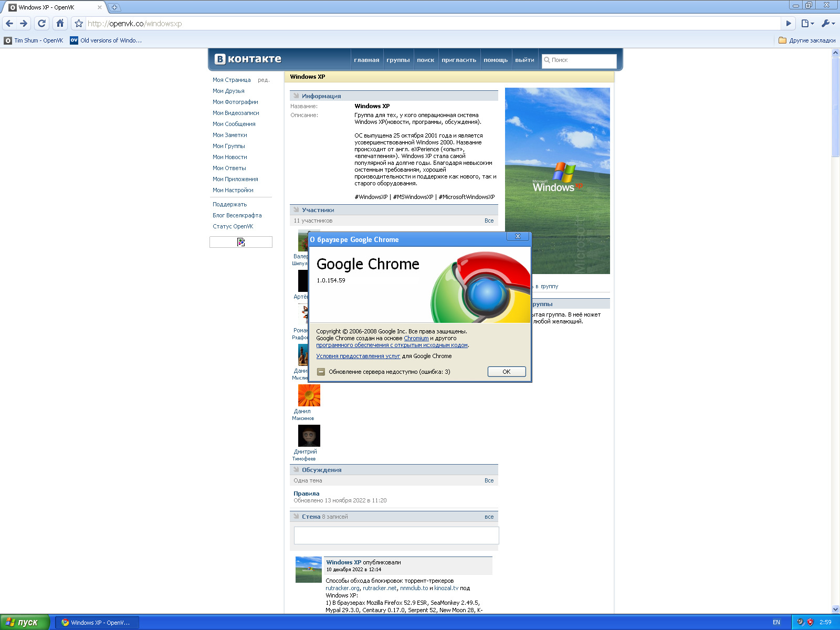Image resolution: width=840 pixels, height=630 pixels.
Task: Close the О браузере Google Chrome dialog
Action: (518, 236)
